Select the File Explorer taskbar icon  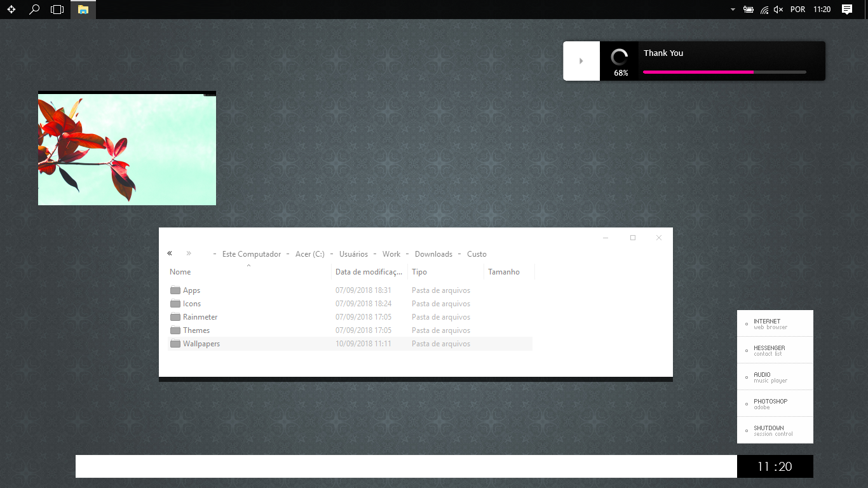point(83,10)
